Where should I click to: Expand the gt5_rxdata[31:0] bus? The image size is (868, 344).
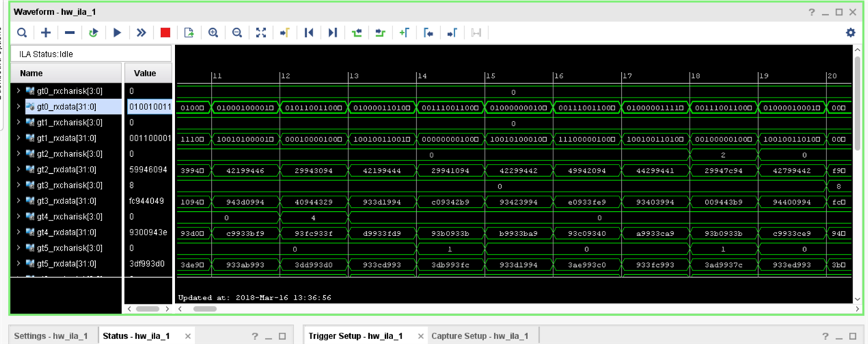point(18,263)
